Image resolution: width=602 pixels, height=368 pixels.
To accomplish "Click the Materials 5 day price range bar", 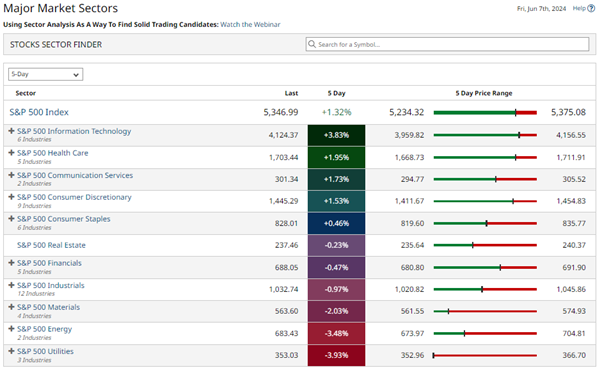I will [x=485, y=312].
